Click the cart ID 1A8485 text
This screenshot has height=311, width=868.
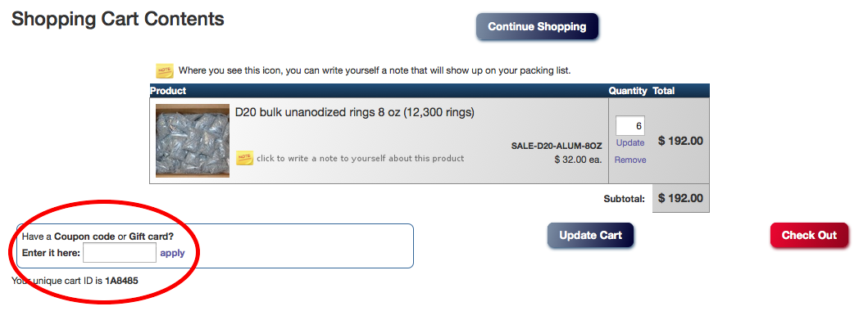pos(121,281)
